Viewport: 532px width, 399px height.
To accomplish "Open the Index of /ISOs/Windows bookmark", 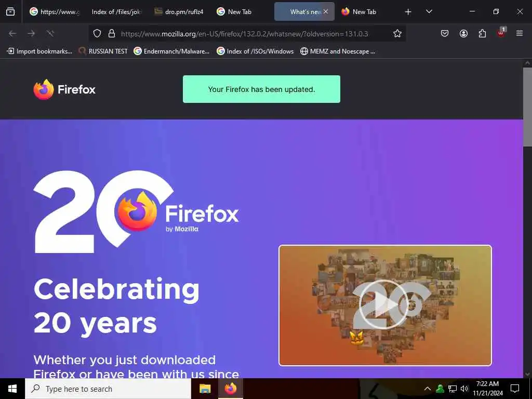I will (256, 51).
